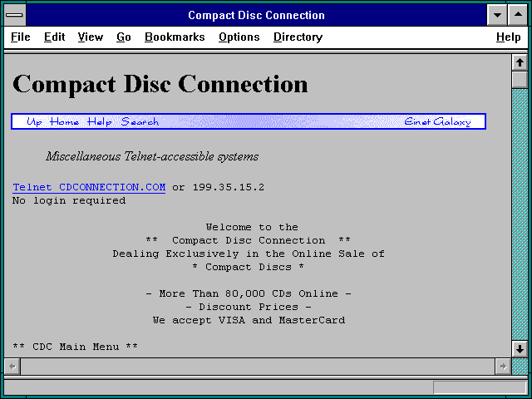
Task: Click the status bar at window bottom
Action: pos(265,387)
